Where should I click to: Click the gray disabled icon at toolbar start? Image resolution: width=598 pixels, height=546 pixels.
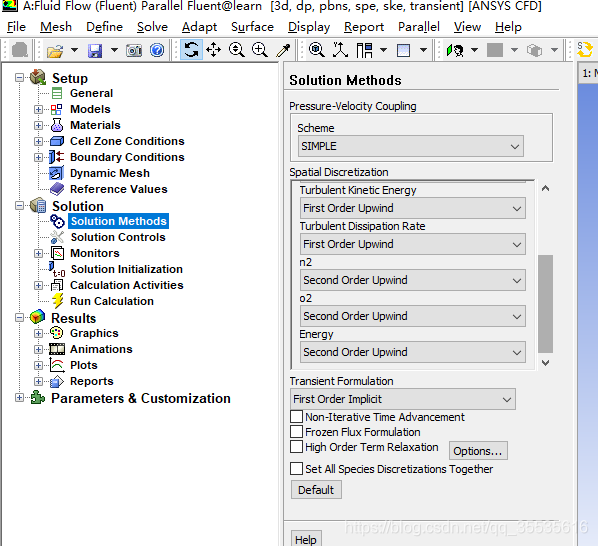click(x=20, y=50)
